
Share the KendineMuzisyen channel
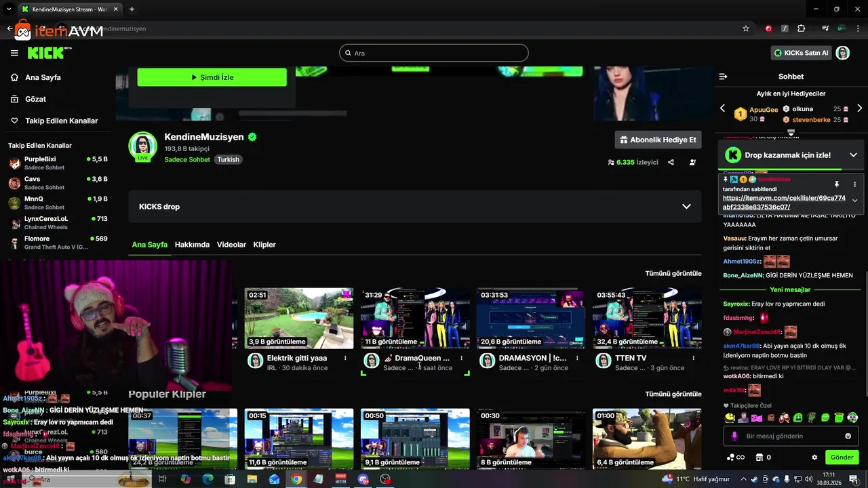671,163
